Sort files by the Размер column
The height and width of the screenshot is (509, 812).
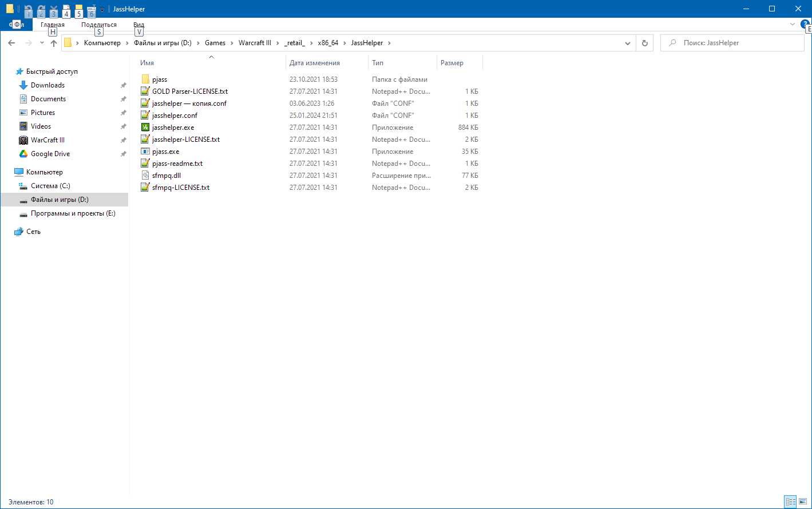452,63
